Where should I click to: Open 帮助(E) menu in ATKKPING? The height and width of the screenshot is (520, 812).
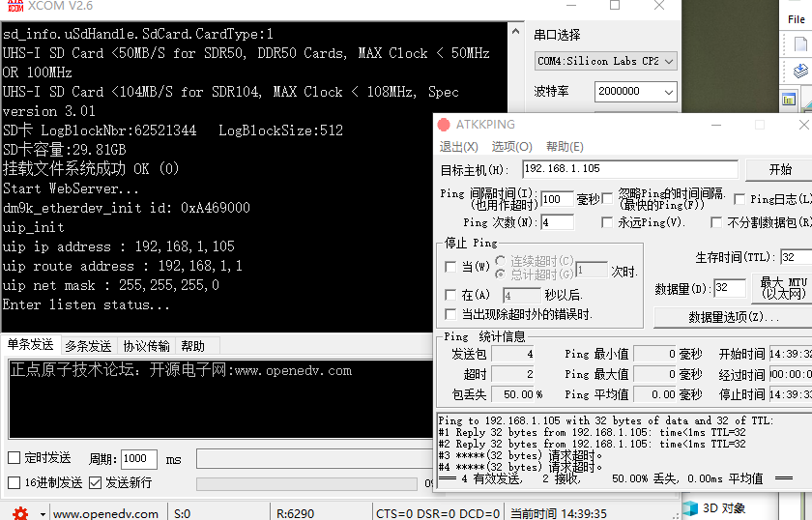pyautogui.click(x=565, y=147)
